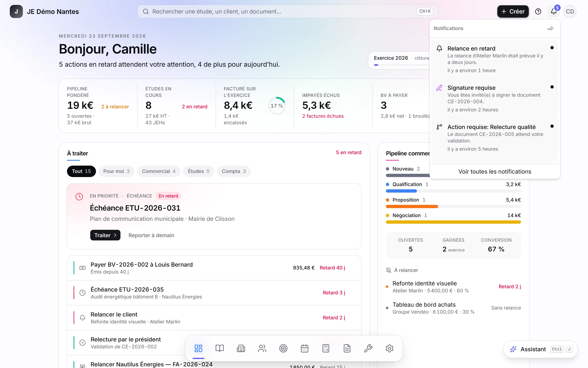Open the people icon in dock

[262, 348]
